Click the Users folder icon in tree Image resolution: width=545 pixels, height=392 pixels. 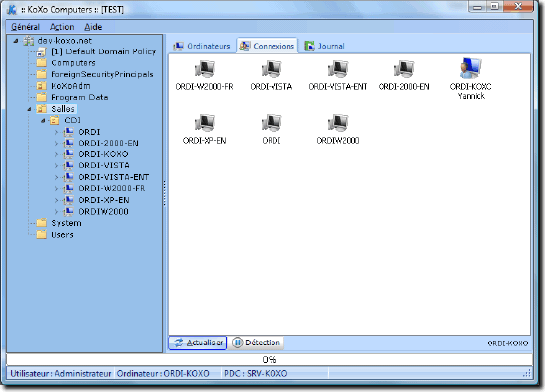42,234
